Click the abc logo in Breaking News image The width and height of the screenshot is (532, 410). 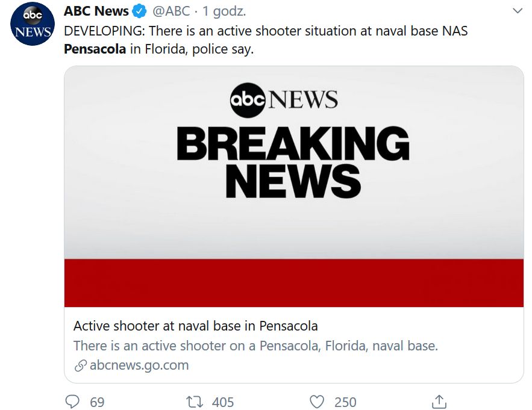[248, 100]
